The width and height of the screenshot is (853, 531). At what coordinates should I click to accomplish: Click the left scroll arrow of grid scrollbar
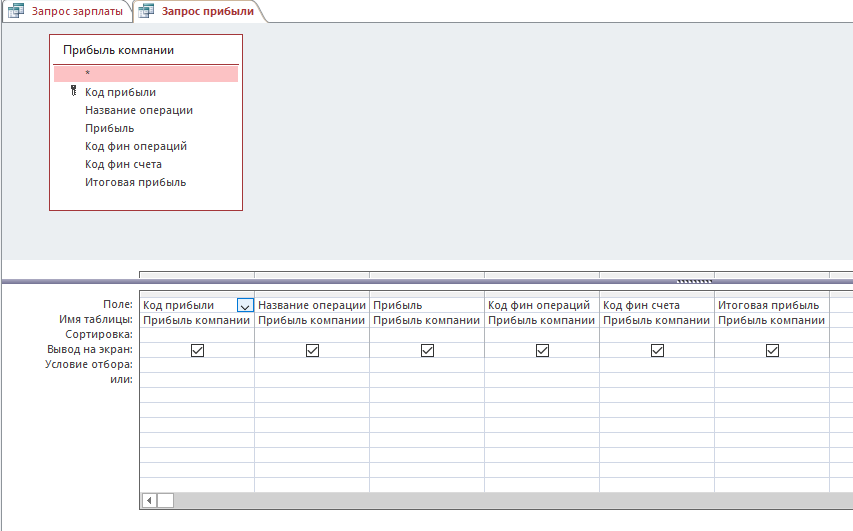(149, 500)
